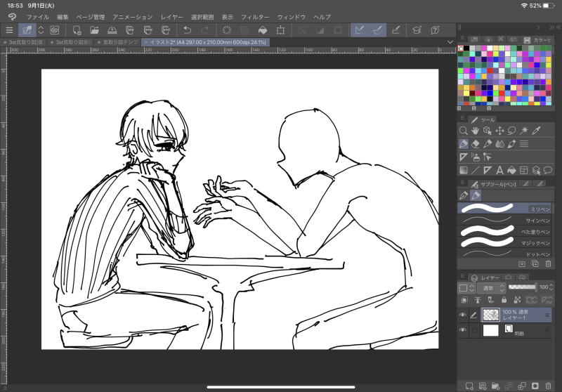The height and width of the screenshot is (392, 562).
Task: Click the opacity 100 stepper arrows
Action: (x=551, y=287)
